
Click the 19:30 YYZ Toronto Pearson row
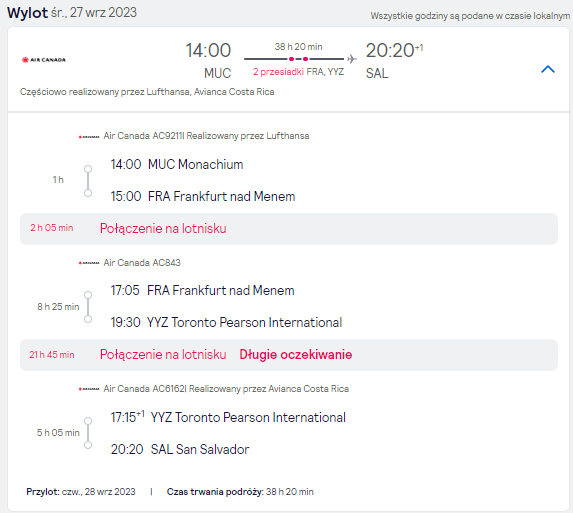coord(226,322)
